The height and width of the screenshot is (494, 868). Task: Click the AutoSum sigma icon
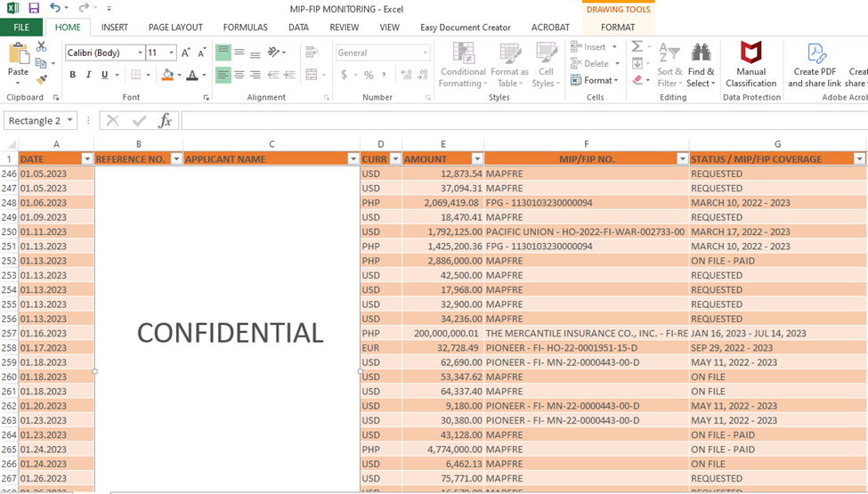click(637, 46)
